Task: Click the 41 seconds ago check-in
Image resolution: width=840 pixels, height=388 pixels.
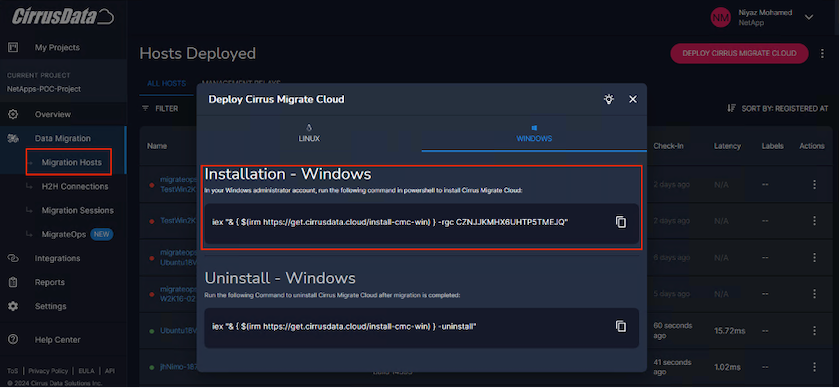Action: click(673, 367)
